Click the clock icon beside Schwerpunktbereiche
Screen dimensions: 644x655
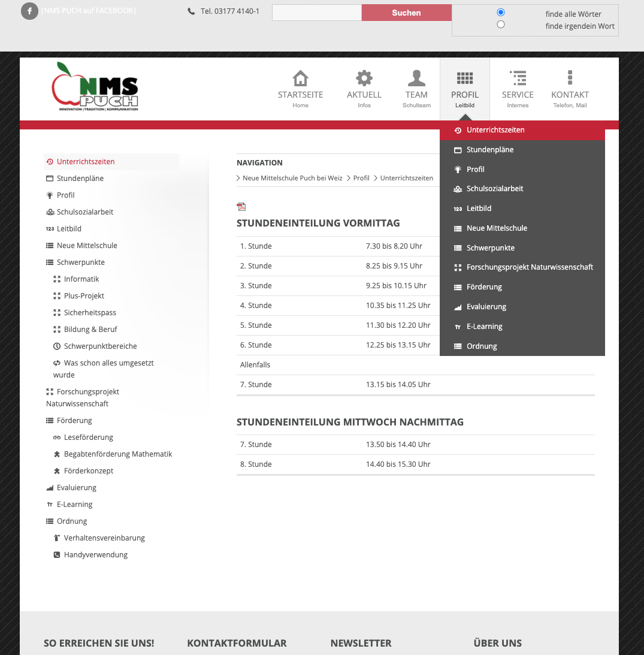(57, 346)
